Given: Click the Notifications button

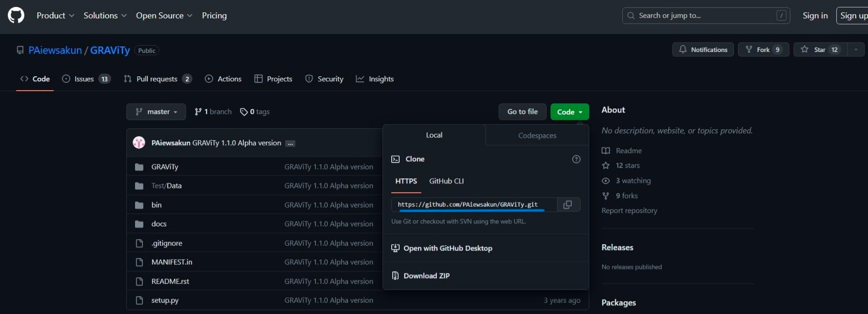Looking at the screenshot, I should [x=703, y=50].
